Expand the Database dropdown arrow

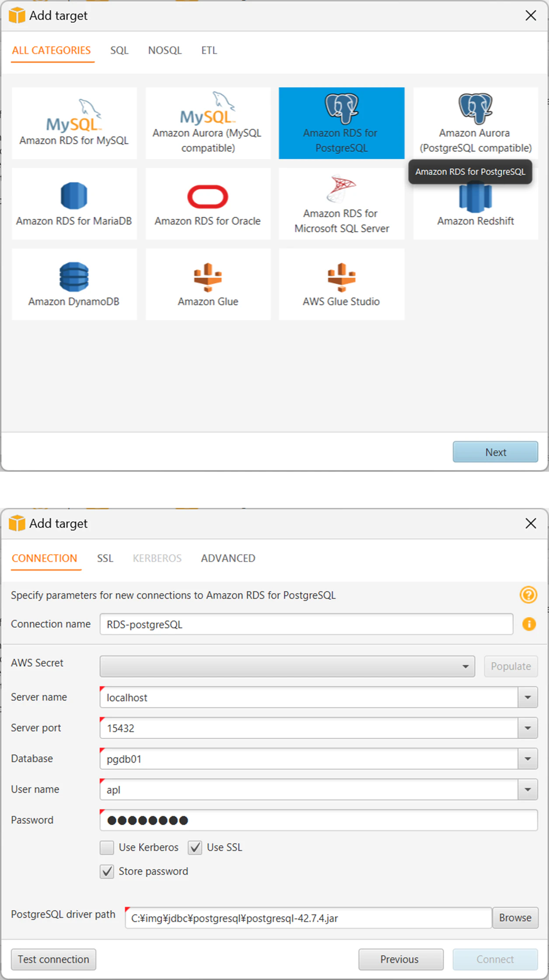(528, 759)
